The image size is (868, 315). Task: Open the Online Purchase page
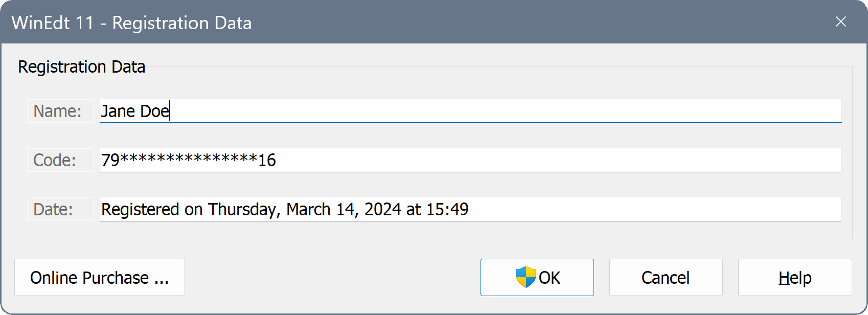click(100, 278)
